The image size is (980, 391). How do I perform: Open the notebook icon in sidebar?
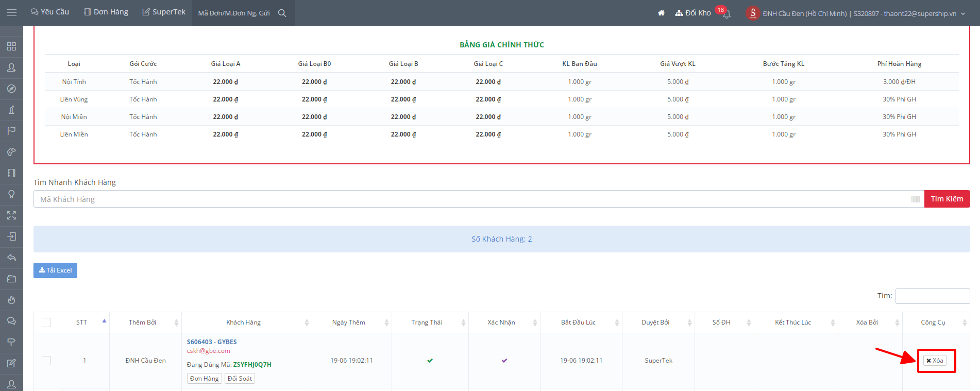(11, 173)
